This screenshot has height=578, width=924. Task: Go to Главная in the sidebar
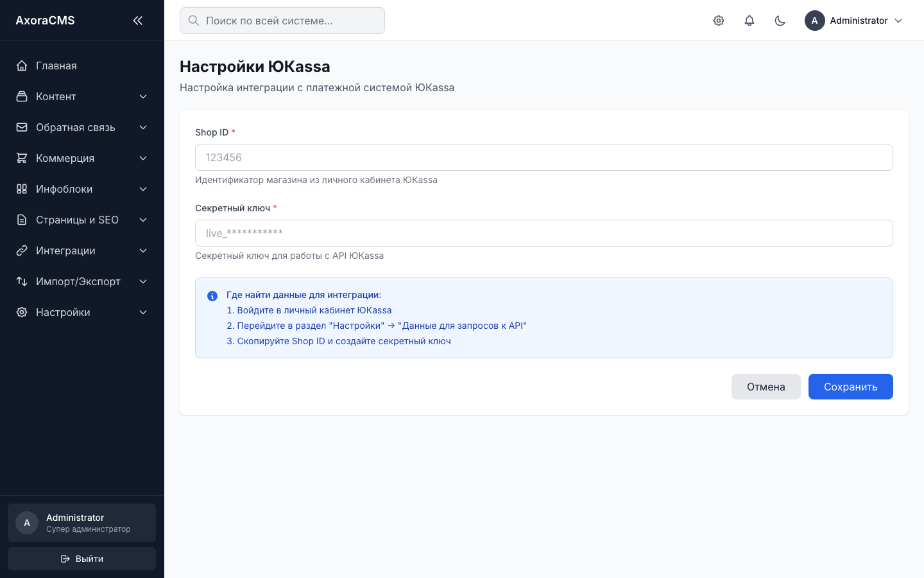(82, 66)
